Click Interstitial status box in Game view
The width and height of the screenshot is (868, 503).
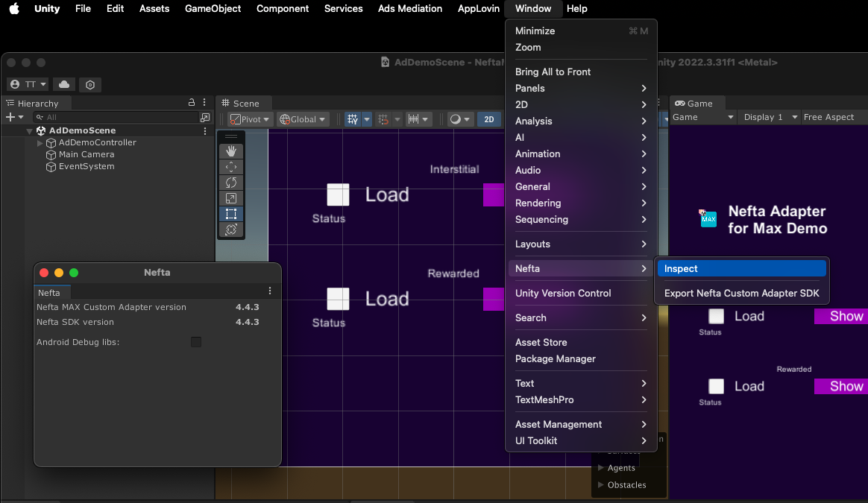click(x=717, y=316)
